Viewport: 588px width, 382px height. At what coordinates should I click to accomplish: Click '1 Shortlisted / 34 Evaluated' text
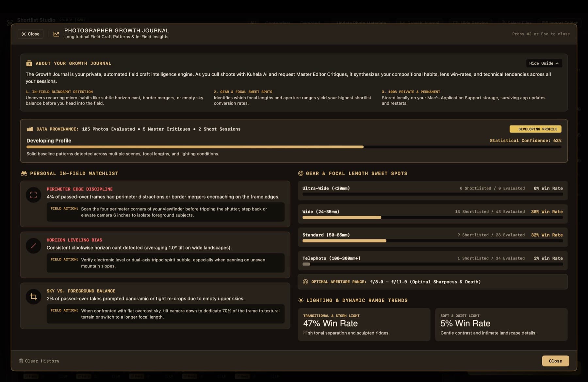pyautogui.click(x=491, y=258)
